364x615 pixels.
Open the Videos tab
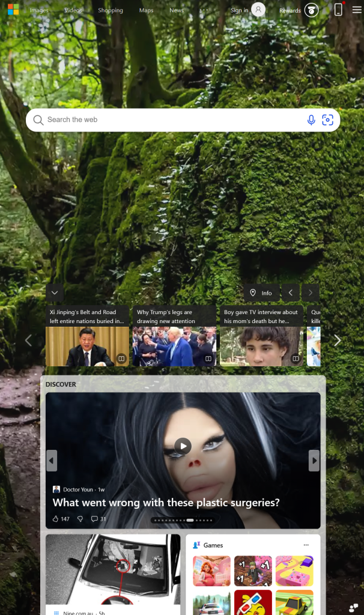(73, 10)
